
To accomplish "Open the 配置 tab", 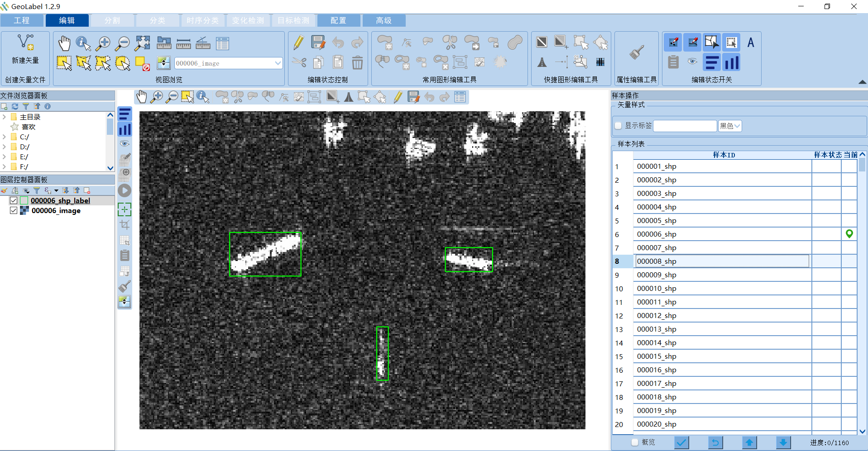I will coord(339,20).
